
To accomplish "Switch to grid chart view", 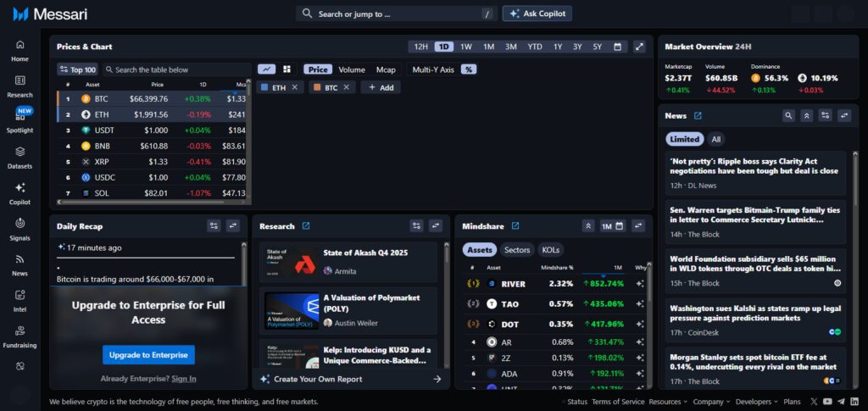I will pyautogui.click(x=287, y=69).
